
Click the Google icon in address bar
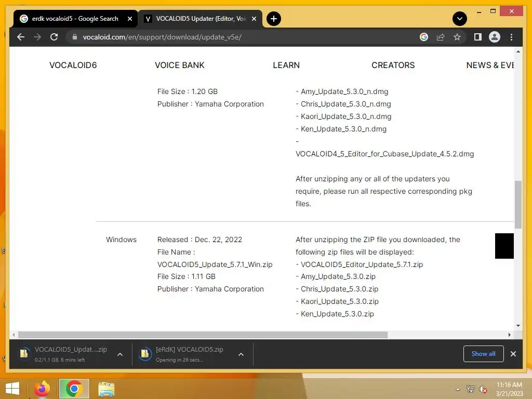click(424, 37)
